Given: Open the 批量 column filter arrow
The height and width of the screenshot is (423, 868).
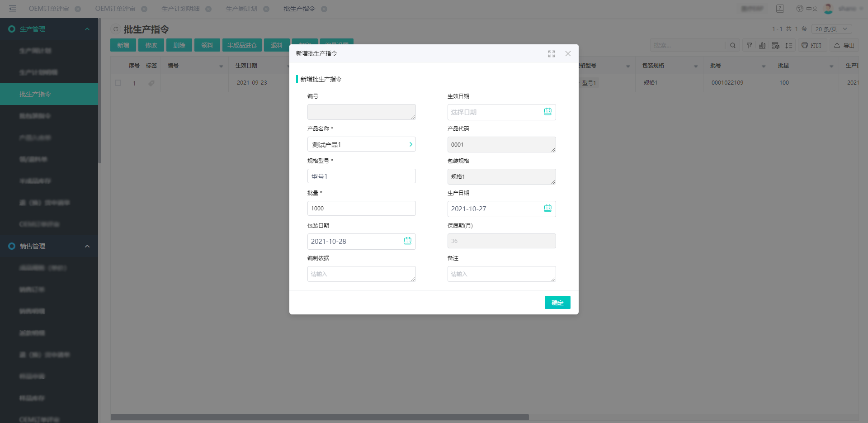Looking at the screenshot, I should (831, 66).
